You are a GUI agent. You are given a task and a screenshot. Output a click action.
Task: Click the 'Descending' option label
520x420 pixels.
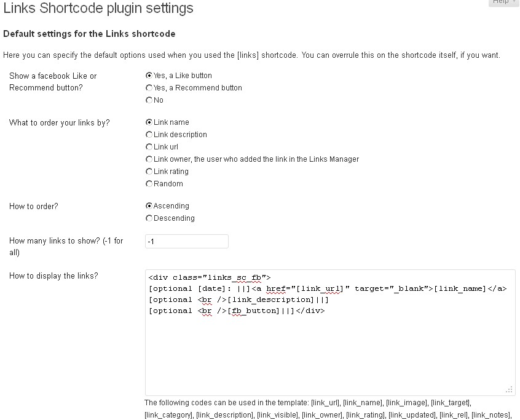coord(174,218)
